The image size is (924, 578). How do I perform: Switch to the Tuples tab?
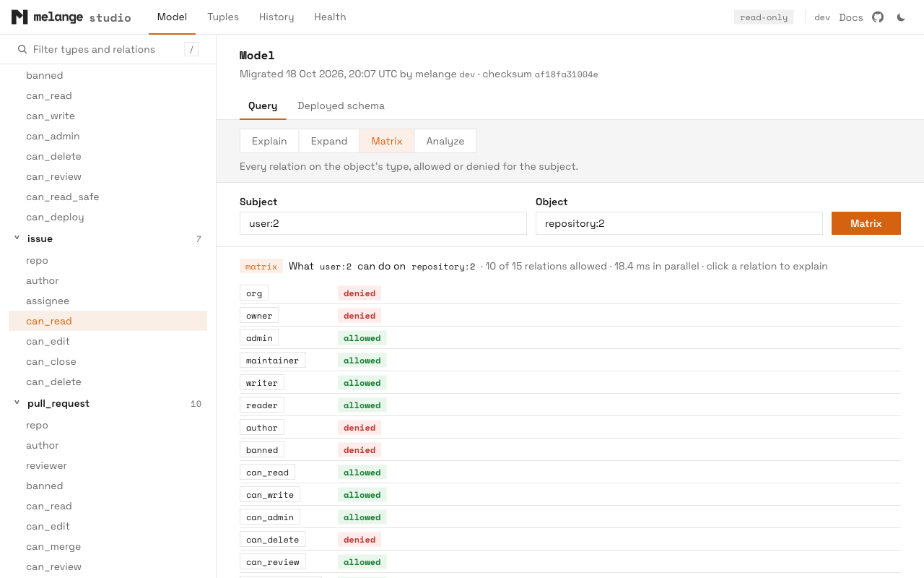(x=223, y=17)
